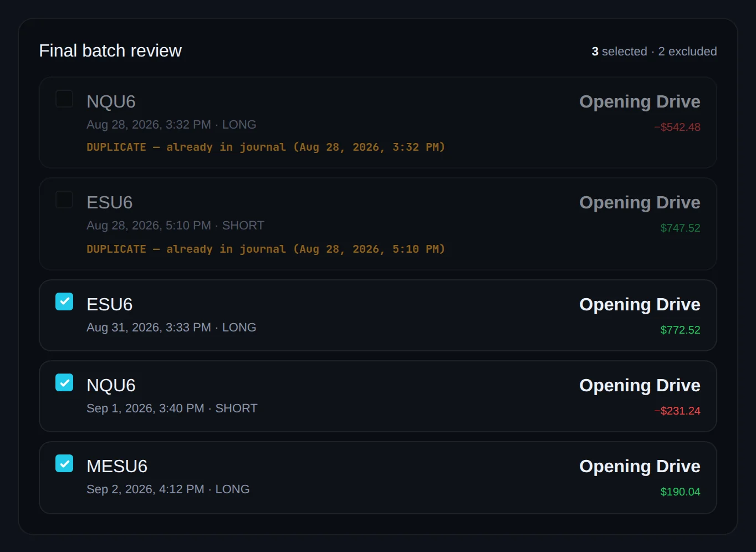Click the $190.04 profit value
The width and height of the screenshot is (756, 552).
(x=680, y=492)
